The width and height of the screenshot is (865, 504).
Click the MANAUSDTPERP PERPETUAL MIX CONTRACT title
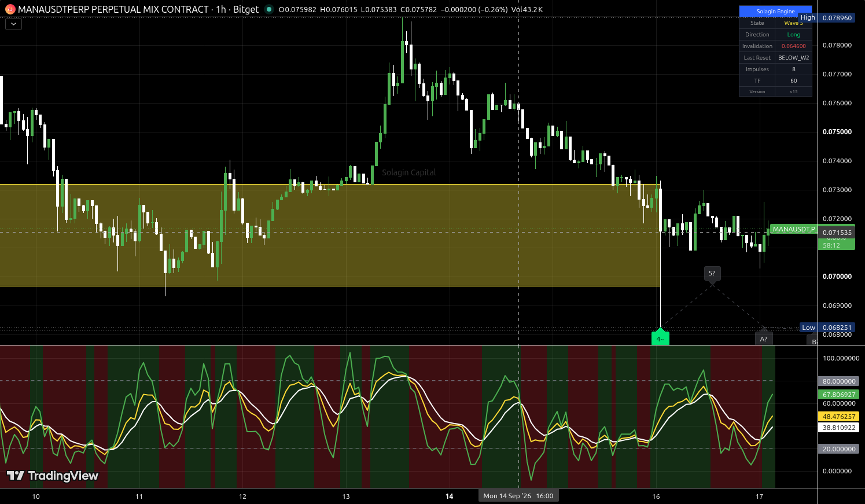pyautogui.click(x=113, y=9)
